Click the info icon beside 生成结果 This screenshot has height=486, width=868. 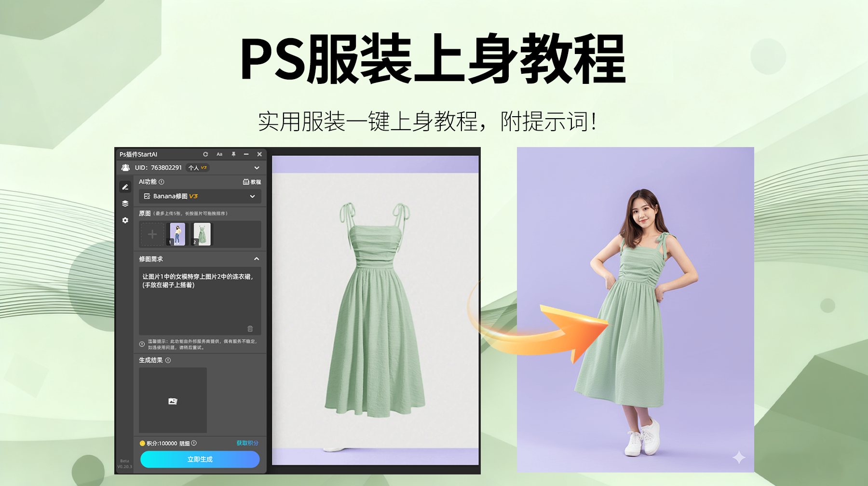[x=168, y=361]
